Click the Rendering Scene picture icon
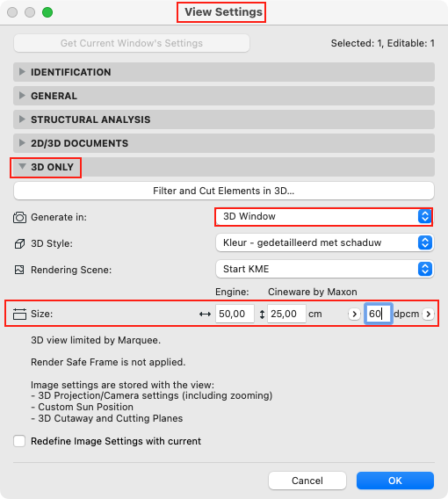This screenshot has height=499, width=448. [19, 270]
